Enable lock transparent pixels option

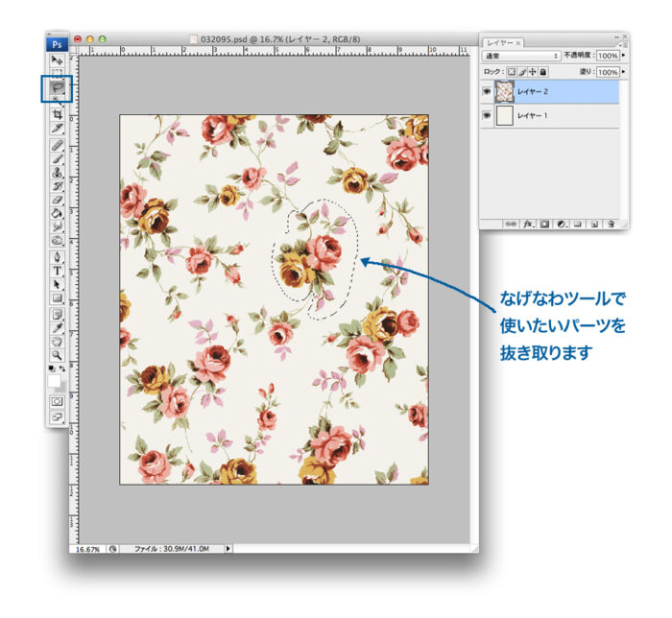click(x=512, y=71)
